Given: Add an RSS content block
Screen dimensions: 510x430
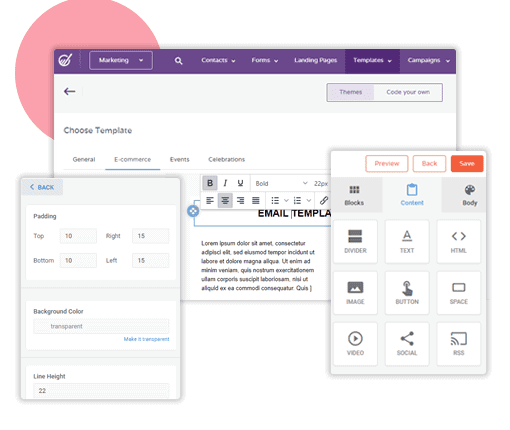Looking at the screenshot, I should click(x=459, y=344).
